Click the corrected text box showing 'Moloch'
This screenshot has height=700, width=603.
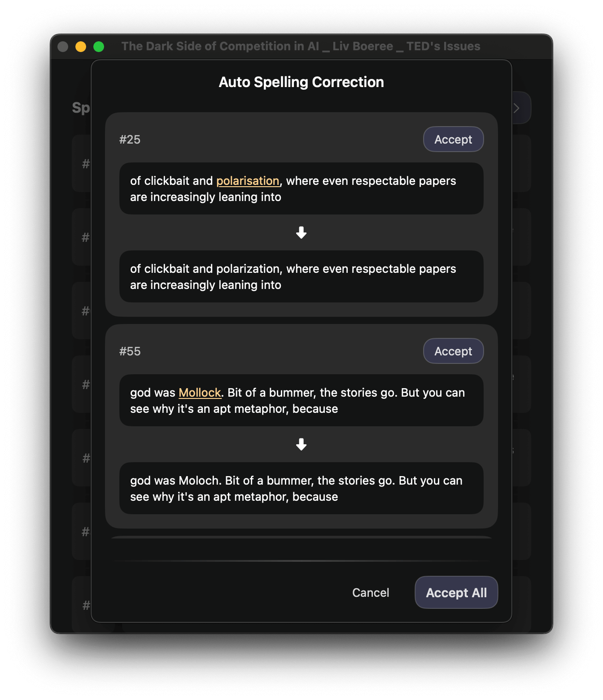(x=301, y=488)
